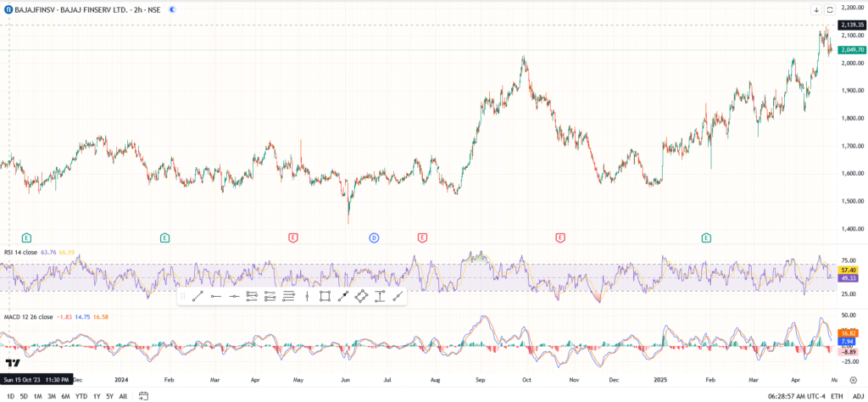Select the trend line drawing tool

tap(197, 297)
